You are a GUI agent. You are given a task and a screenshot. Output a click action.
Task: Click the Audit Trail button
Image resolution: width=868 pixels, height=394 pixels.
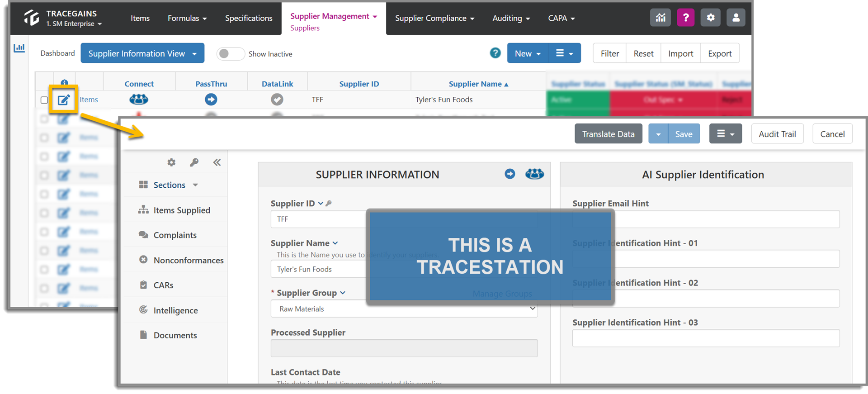click(777, 134)
